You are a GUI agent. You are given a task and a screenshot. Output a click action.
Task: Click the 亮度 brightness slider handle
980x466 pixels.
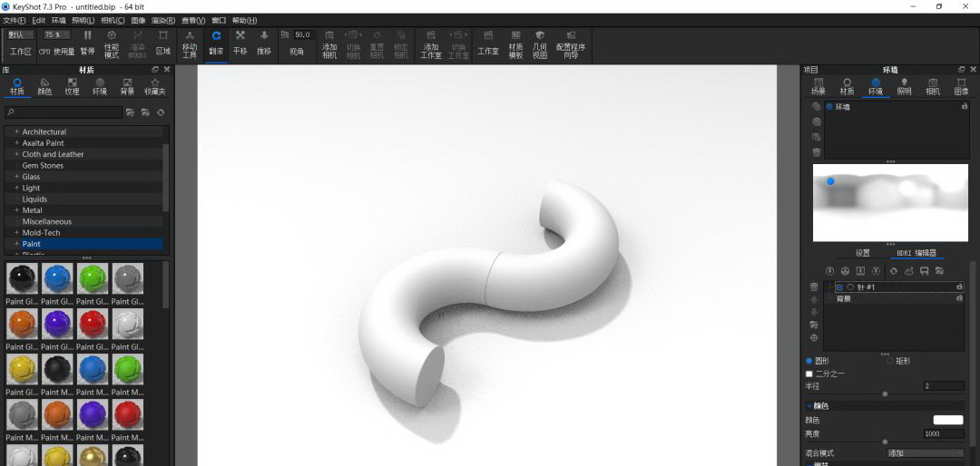point(885,442)
